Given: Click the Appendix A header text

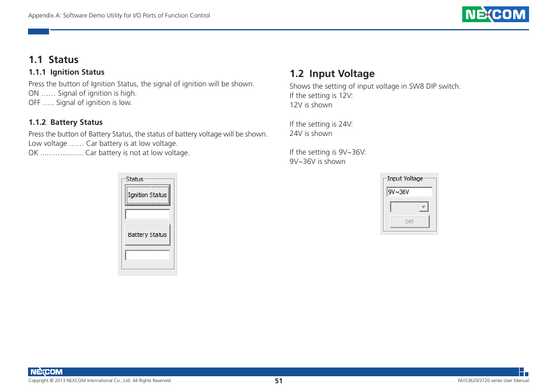Looking at the screenshot, I should coord(119,15).
